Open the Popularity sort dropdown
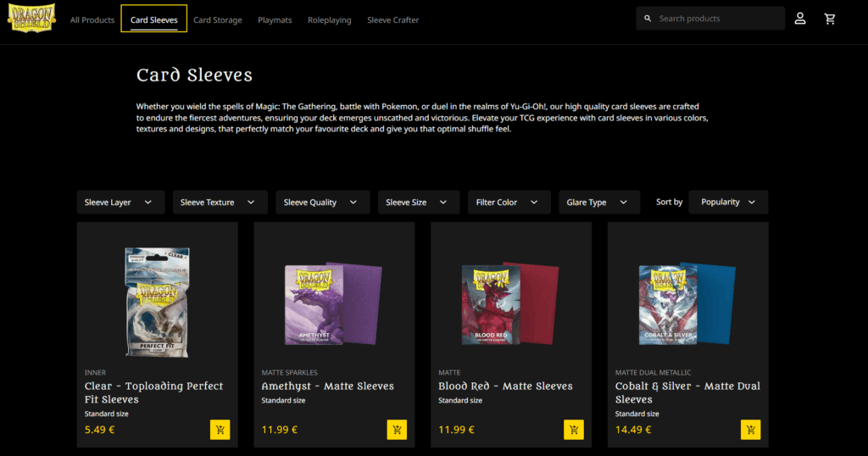The width and height of the screenshot is (868, 456). pos(728,202)
